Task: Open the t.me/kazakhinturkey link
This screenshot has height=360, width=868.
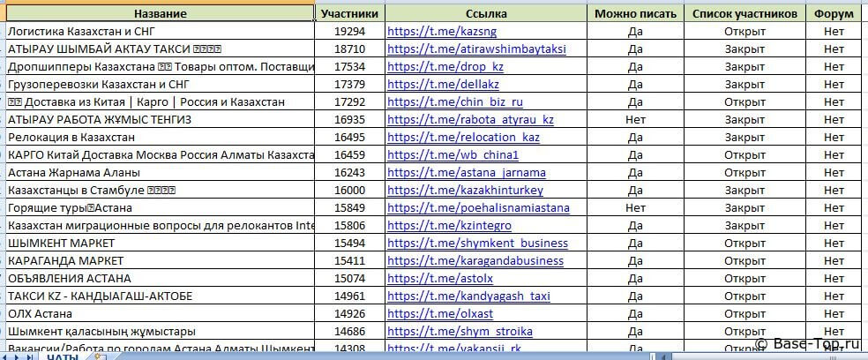Action: [465, 191]
